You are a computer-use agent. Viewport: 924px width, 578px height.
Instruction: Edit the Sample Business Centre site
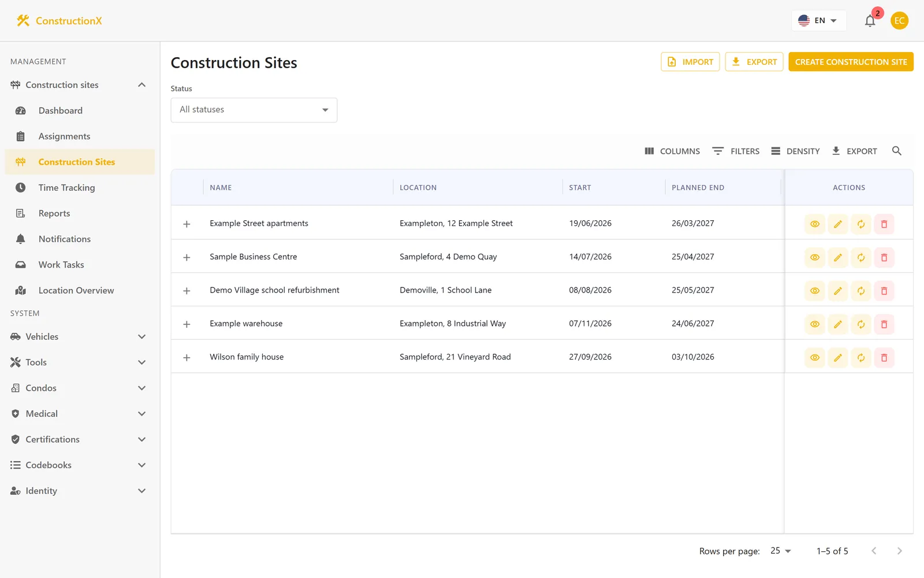[838, 258]
